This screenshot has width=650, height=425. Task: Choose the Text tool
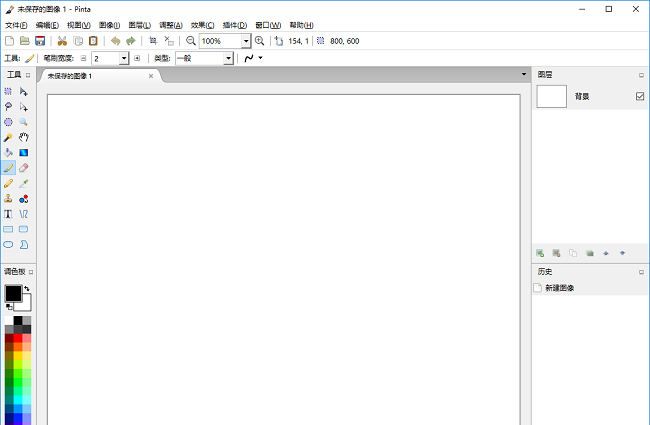click(x=9, y=213)
